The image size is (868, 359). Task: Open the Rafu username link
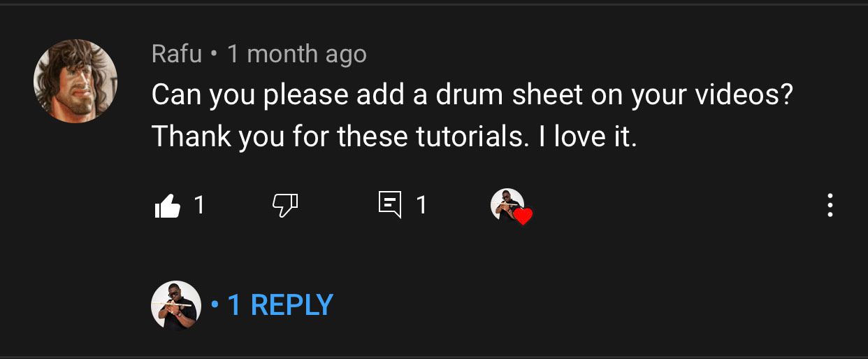[x=177, y=54]
